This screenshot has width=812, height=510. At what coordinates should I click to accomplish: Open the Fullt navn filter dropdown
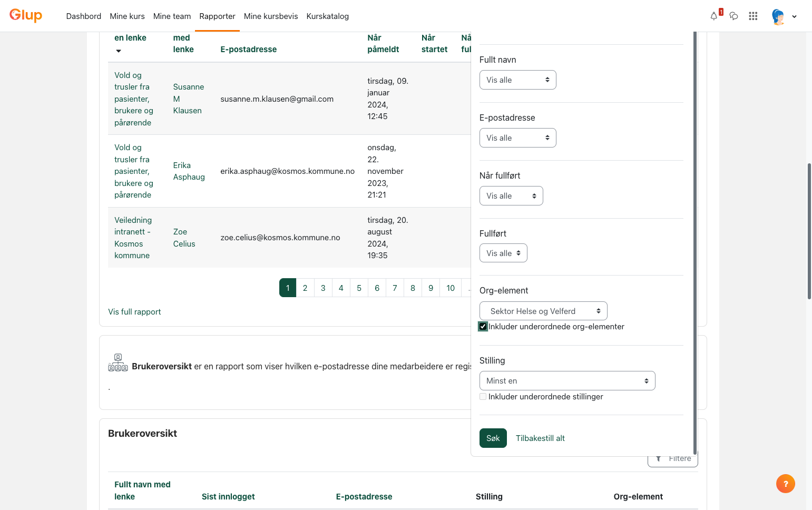point(517,80)
